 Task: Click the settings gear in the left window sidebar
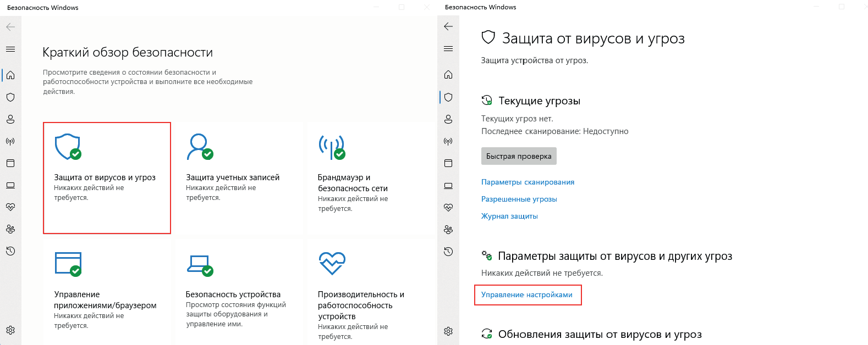tap(10, 330)
